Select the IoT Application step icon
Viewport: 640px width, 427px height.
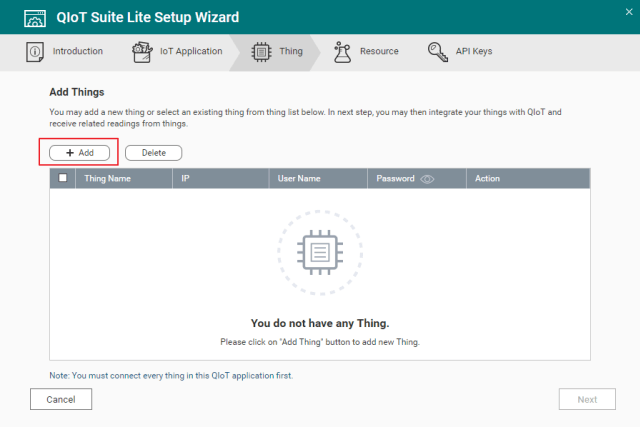[142, 51]
